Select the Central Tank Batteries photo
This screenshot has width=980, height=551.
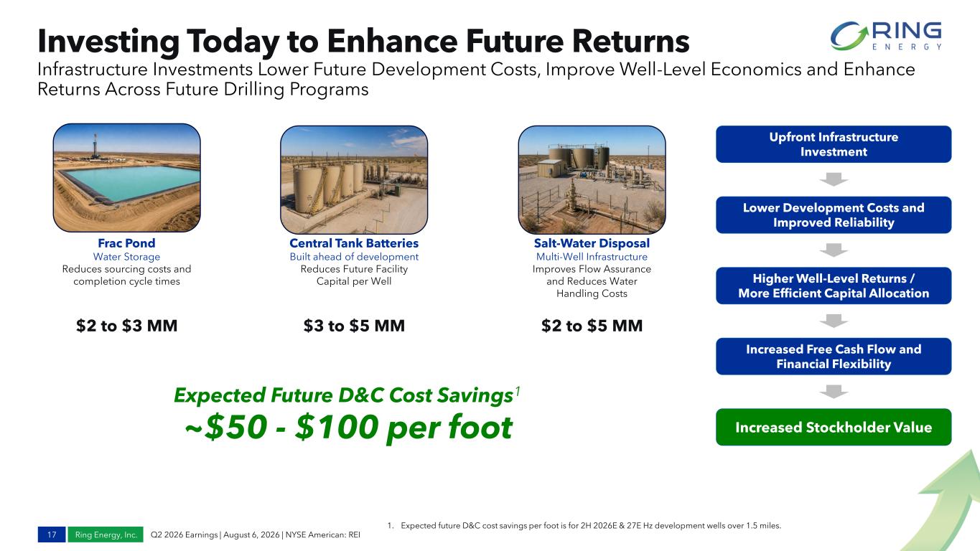click(x=354, y=179)
